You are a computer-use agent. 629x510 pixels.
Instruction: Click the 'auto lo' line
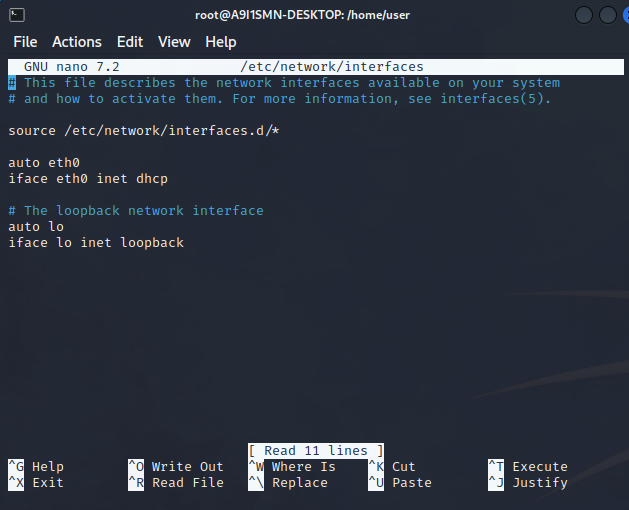pos(36,227)
